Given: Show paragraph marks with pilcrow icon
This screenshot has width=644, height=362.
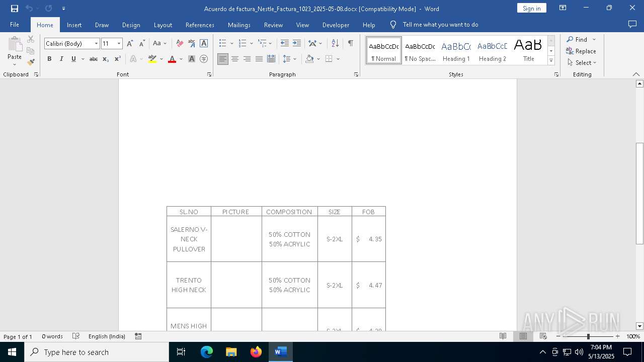Looking at the screenshot, I should (350, 44).
